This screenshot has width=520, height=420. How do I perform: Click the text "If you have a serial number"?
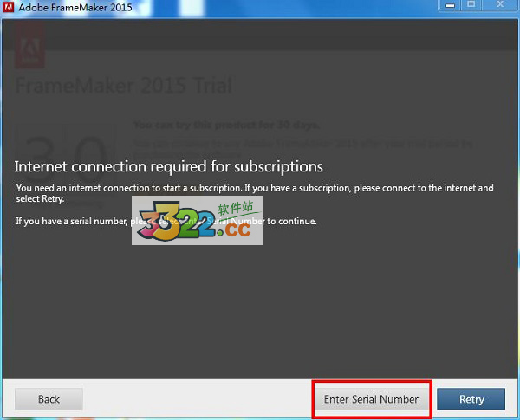[72, 221]
